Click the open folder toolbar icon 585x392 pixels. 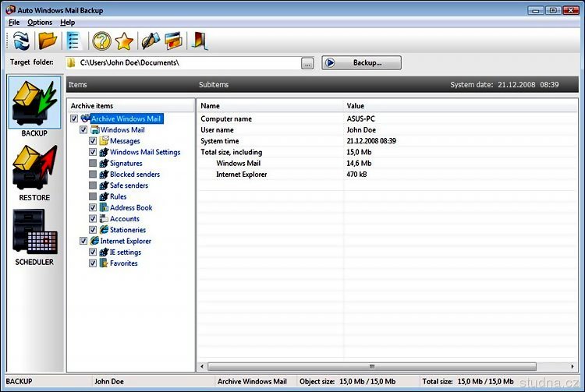click(48, 41)
